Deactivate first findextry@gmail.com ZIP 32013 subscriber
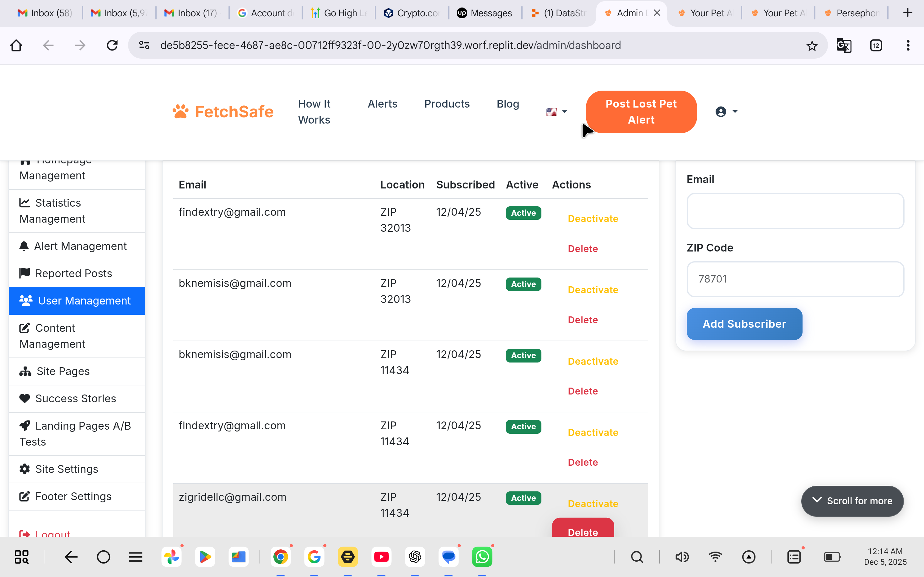The image size is (924, 577). 593,219
